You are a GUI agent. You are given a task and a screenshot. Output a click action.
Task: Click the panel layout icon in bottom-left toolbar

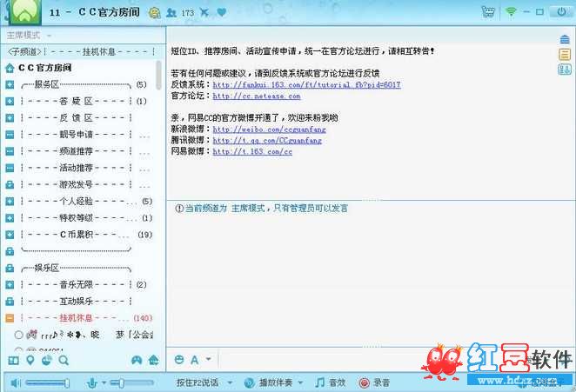pyautogui.click(x=14, y=361)
